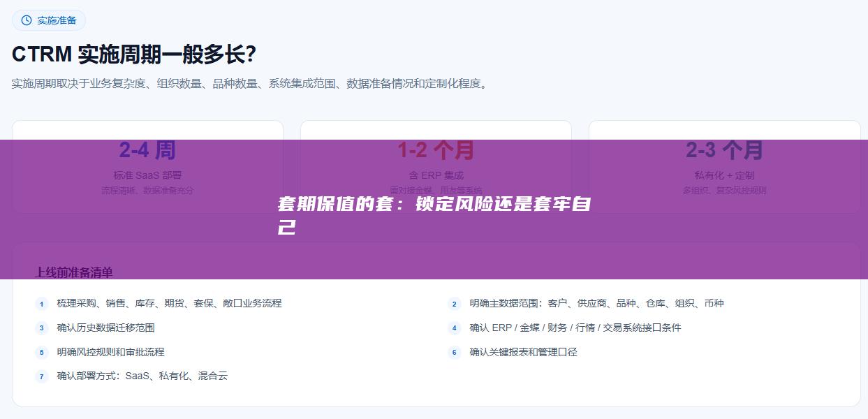Select 明确主数据范围 checklist item

pyautogui.click(x=597, y=303)
